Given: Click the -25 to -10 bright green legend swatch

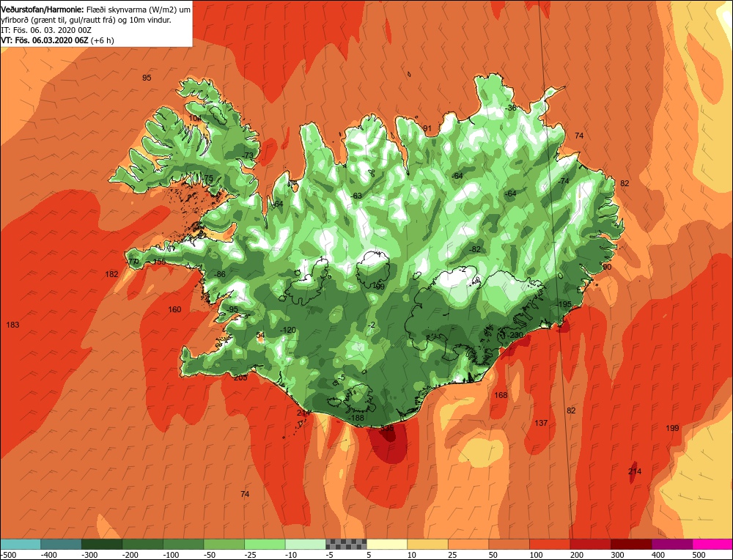Looking at the screenshot, I should 265,544.
